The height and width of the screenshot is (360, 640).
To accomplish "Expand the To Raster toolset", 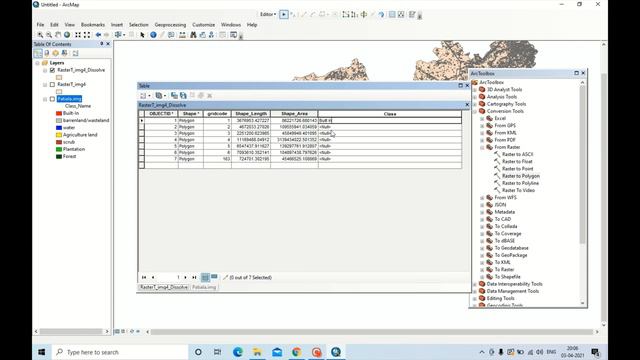I will coord(482,270).
